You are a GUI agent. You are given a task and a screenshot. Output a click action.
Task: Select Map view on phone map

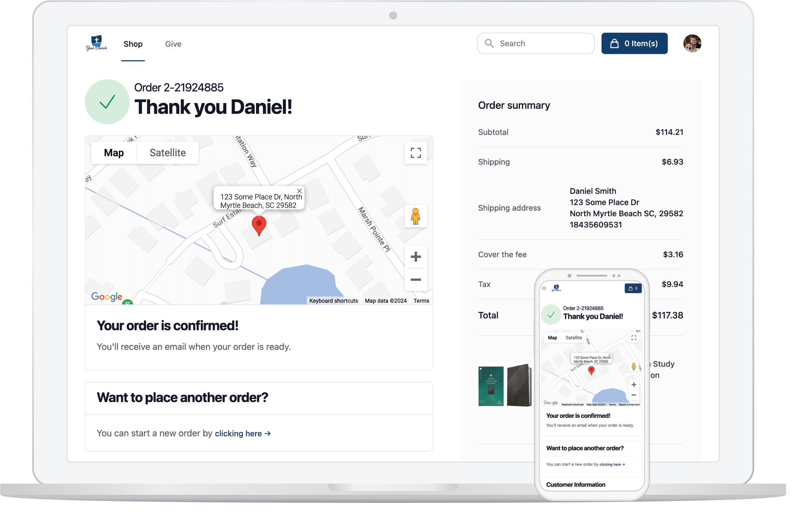[x=552, y=338]
